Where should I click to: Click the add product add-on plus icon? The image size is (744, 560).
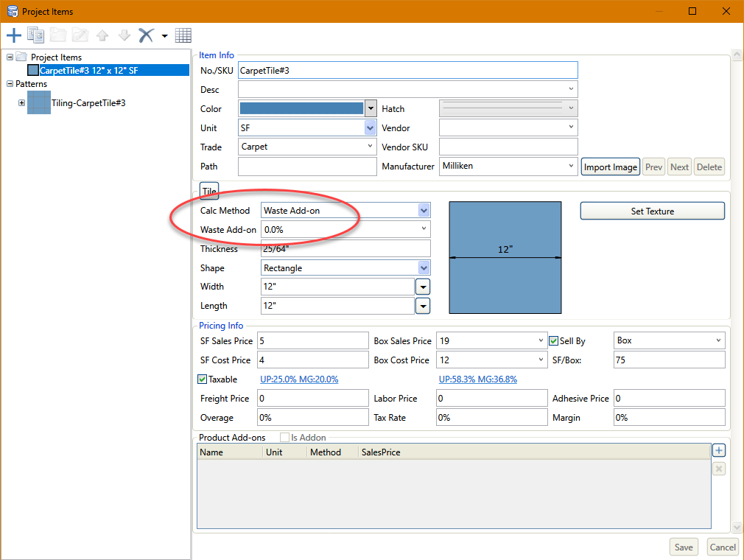tap(719, 450)
